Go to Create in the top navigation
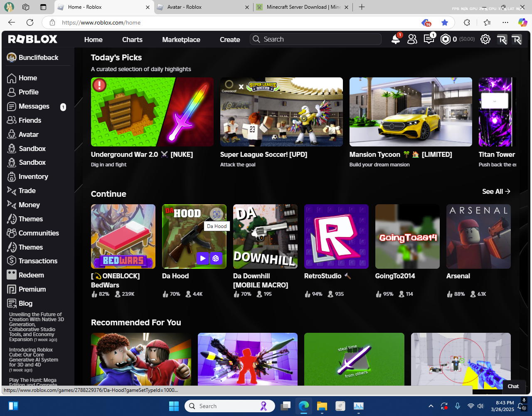Image resolution: width=532 pixels, height=416 pixels. [230, 40]
